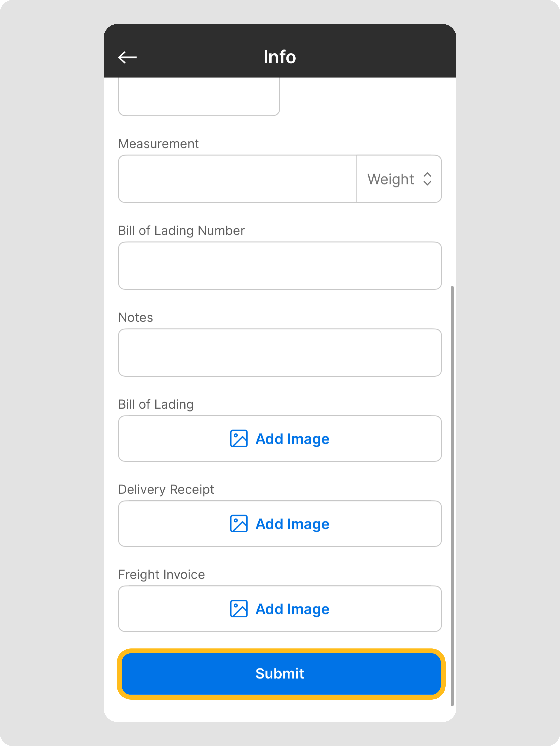Tap the Add Image text for Delivery Receipt
The width and height of the screenshot is (560, 746).
(x=292, y=524)
